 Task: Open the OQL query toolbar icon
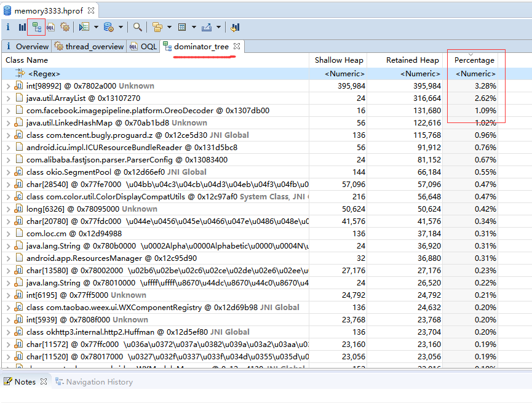point(50,27)
